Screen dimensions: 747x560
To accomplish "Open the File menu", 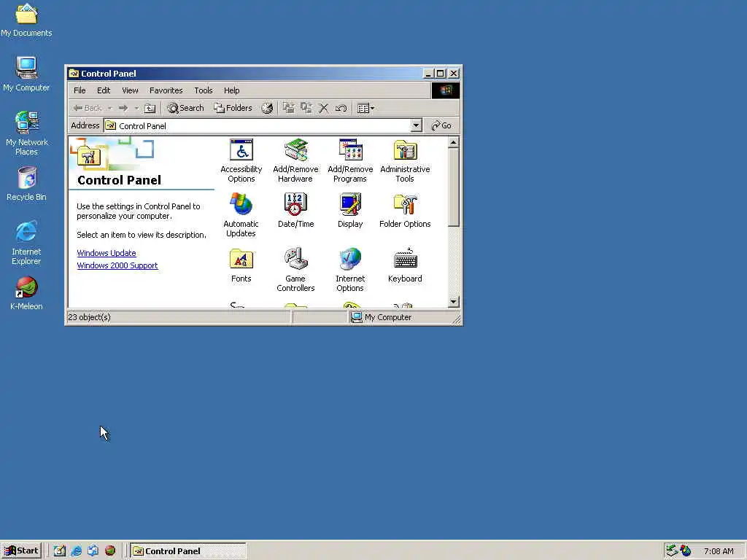I will [80, 90].
